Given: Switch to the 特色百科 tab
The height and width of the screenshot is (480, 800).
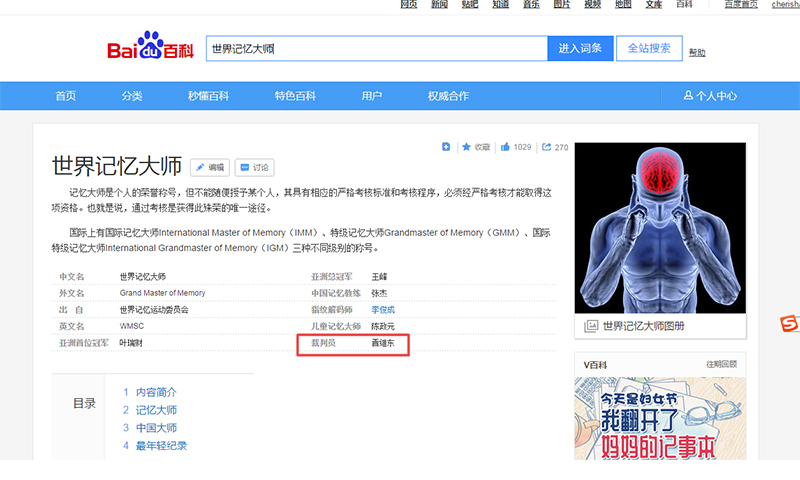Looking at the screenshot, I should pyautogui.click(x=295, y=96).
